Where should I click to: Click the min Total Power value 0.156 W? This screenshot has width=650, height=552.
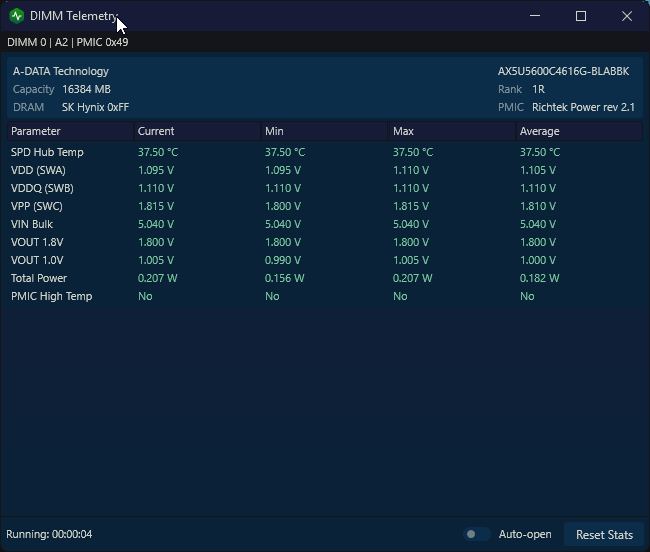pyautogui.click(x=285, y=278)
